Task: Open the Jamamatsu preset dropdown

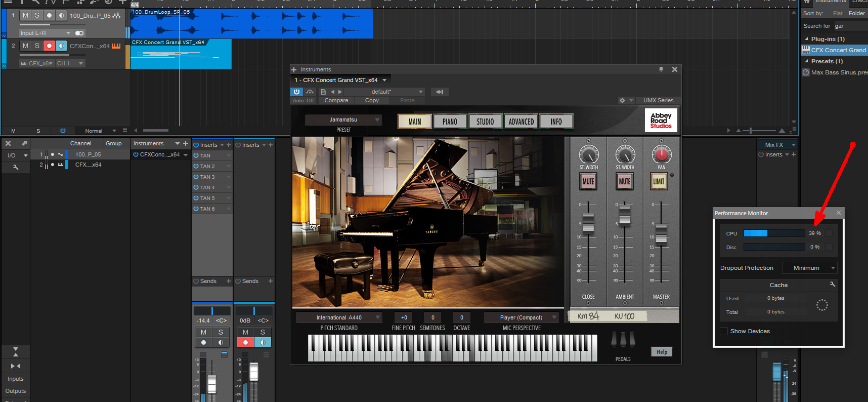Action: tap(343, 119)
